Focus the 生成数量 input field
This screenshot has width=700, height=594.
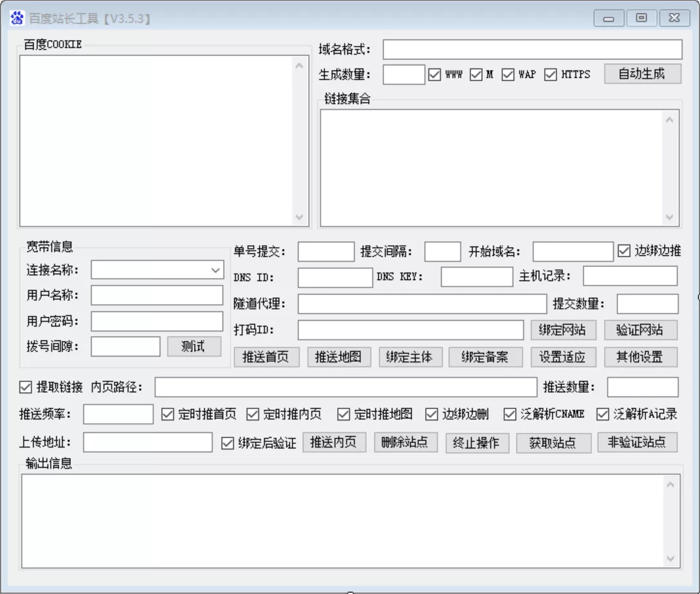(403, 75)
